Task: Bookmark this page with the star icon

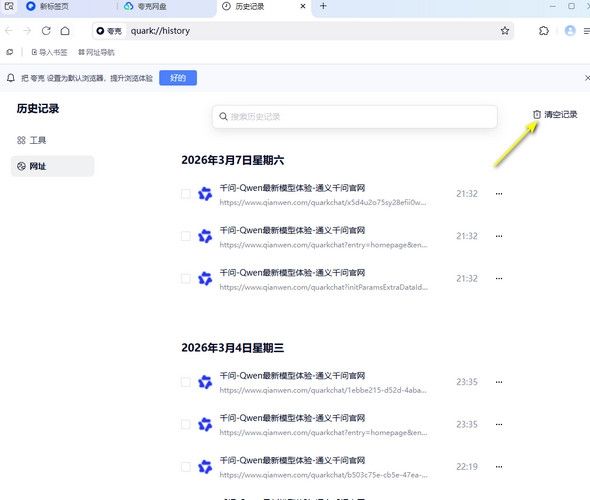Action: click(505, 31)
